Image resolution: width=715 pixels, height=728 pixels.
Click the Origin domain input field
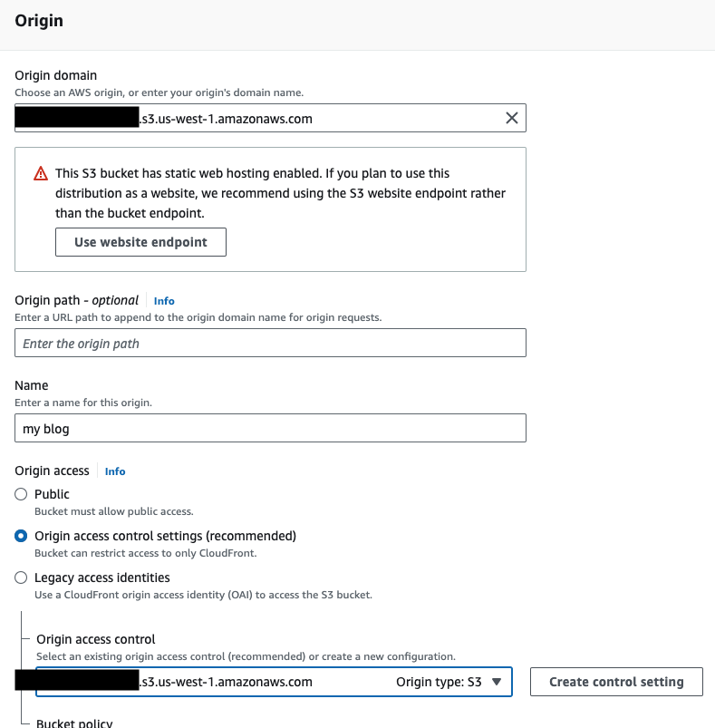click(x=270, y=118)
